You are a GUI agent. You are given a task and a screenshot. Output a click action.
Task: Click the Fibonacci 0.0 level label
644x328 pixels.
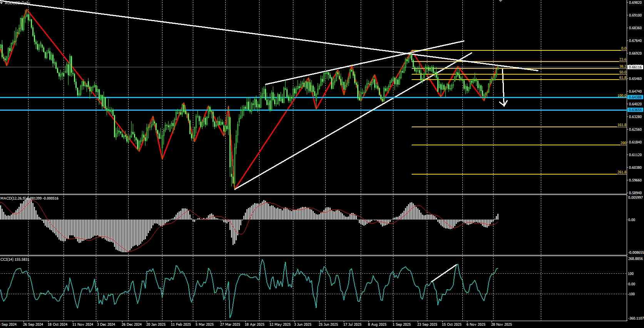click(x=624, y=49)
